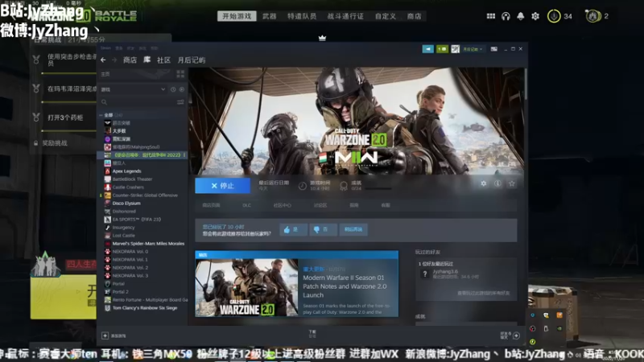Go back using Steam's back arrow

(103, 60)
